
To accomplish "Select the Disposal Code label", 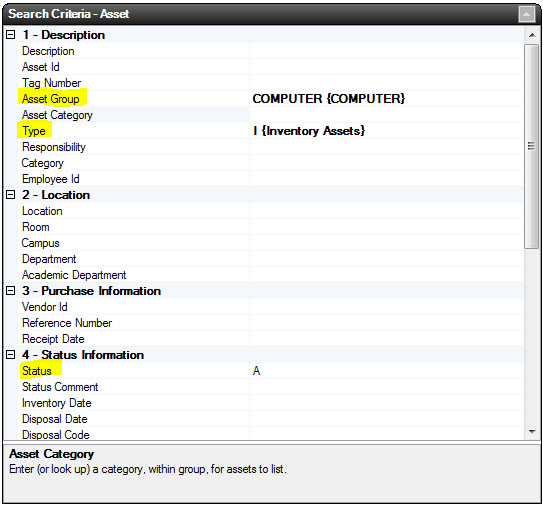I will tap(56, 434).
